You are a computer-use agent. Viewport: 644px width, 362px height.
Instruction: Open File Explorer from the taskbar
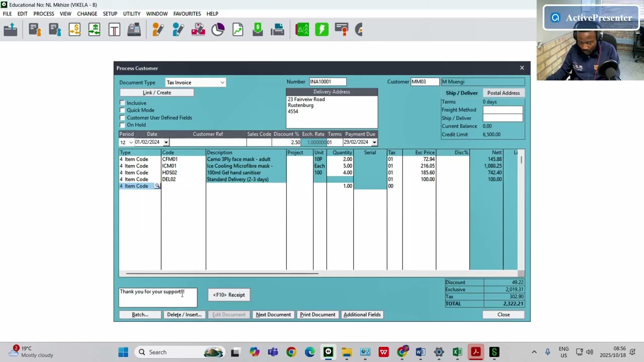click(x=347, y=352)
